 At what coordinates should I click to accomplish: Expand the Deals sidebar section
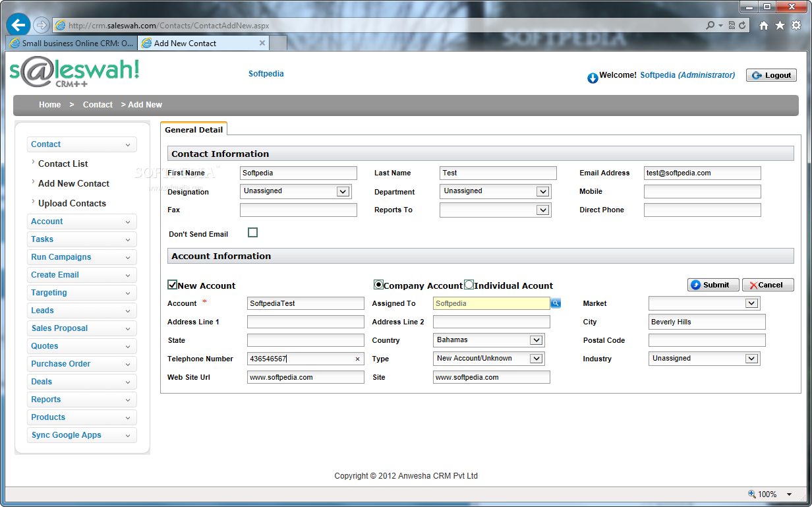click(x=82, y=382)
